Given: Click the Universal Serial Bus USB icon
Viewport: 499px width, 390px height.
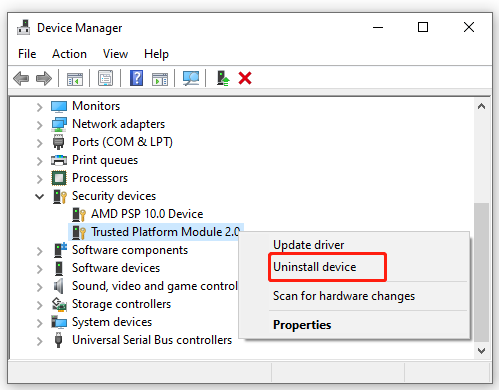Looking at the screenshot, I should pos(58,340).
